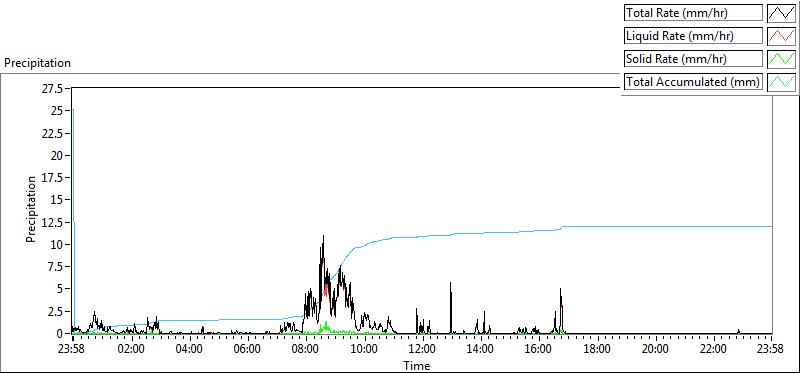
Task: Click the Precipitation chart title
Action: [37, 63]
